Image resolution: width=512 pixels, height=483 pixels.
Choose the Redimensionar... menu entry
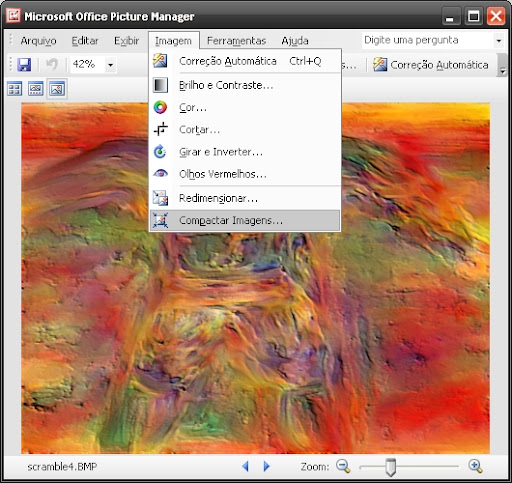[245, 198]
